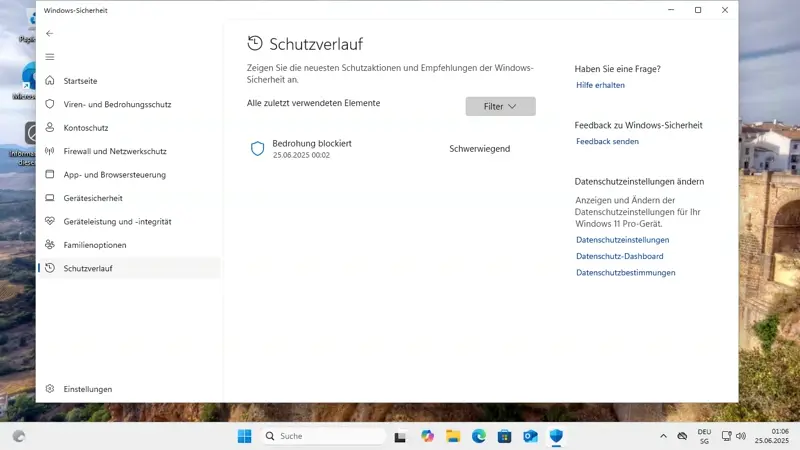Click the Feedback senden link

(x=607, y=141)
